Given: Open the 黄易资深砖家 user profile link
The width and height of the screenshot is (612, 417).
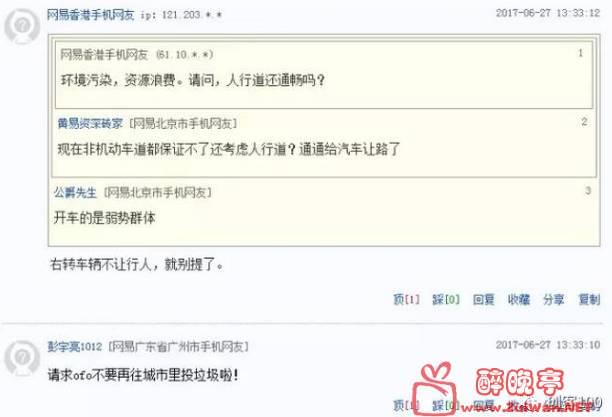Looking at the screenshot, I should click(90, 123).
